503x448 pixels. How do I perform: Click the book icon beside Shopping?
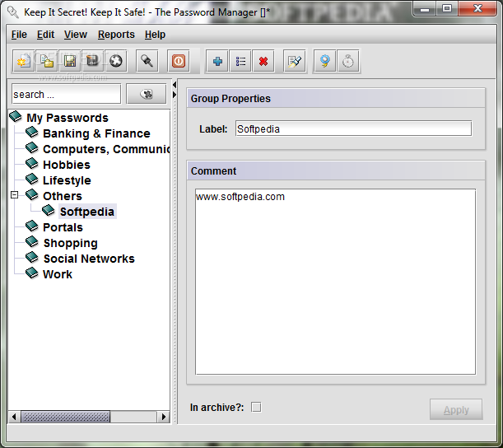pyautogui.click(x=32, y=241)
